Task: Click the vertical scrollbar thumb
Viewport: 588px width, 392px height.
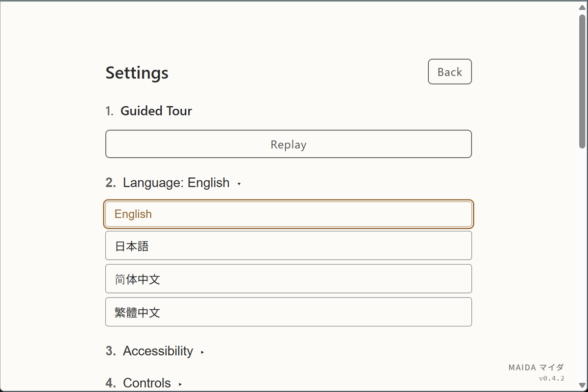Action: point(582,81)
